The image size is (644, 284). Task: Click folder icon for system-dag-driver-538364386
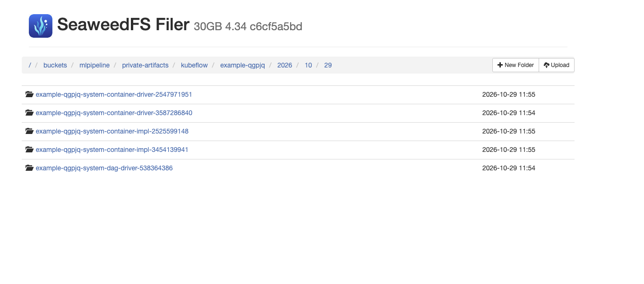pos(29,168)
